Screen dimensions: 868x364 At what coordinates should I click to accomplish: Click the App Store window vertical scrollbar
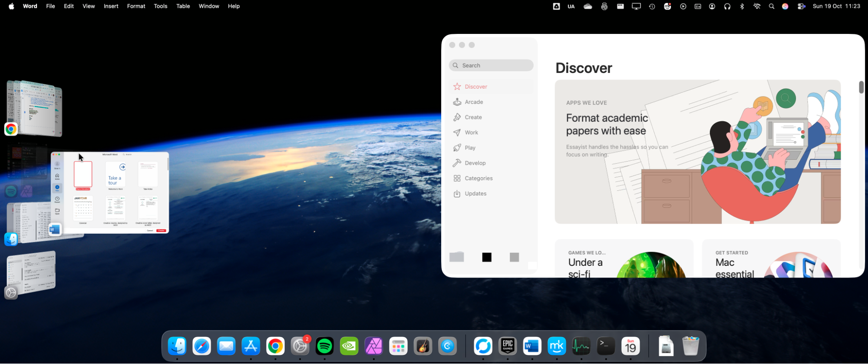861,87
